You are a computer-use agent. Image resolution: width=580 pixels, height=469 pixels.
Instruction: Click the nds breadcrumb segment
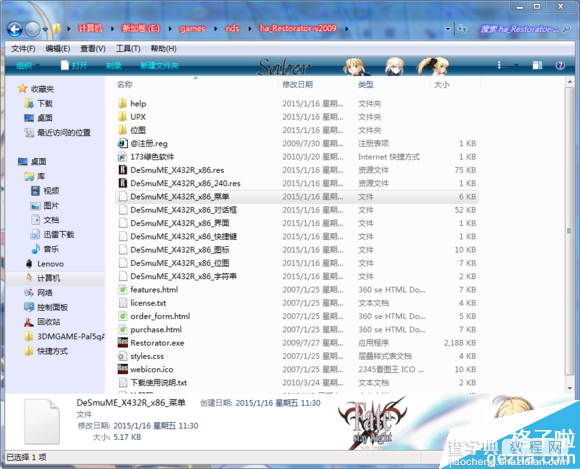(x=232, y=28)
